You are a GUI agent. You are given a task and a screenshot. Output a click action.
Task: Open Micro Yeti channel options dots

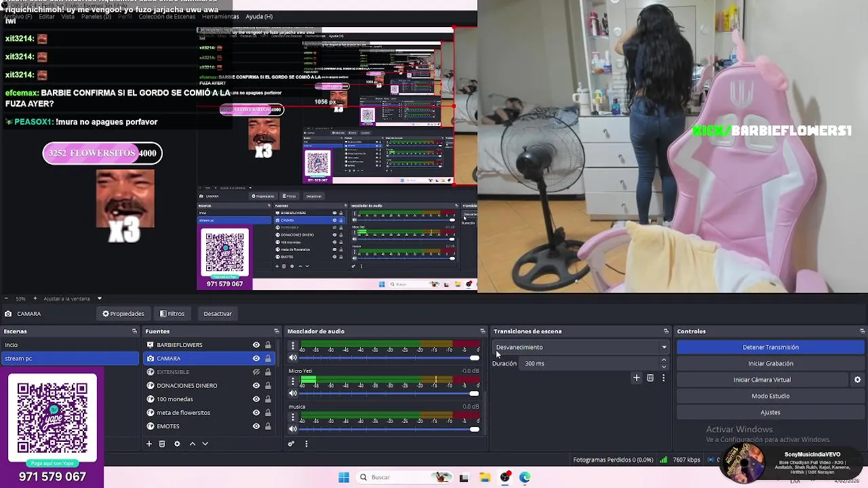click(x=292, y=382)
